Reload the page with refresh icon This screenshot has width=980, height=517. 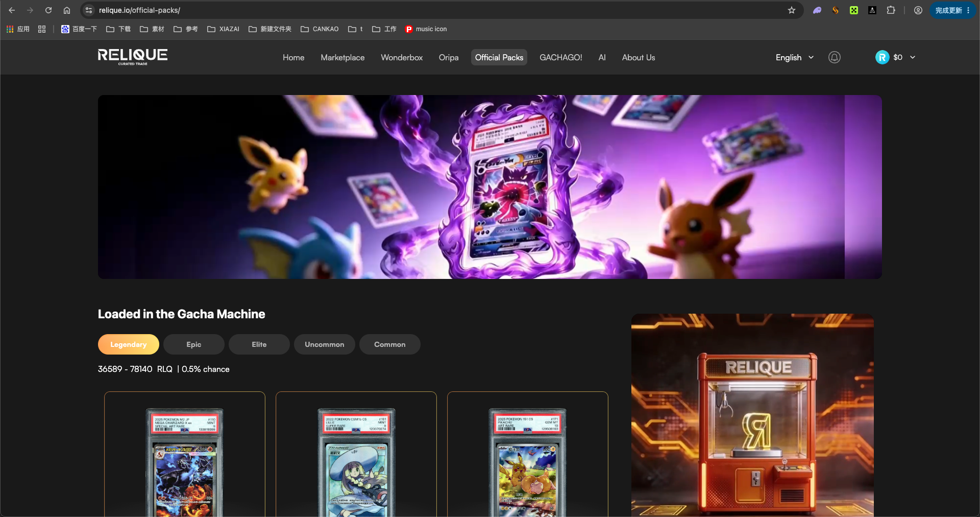click(x=48, y=10)
